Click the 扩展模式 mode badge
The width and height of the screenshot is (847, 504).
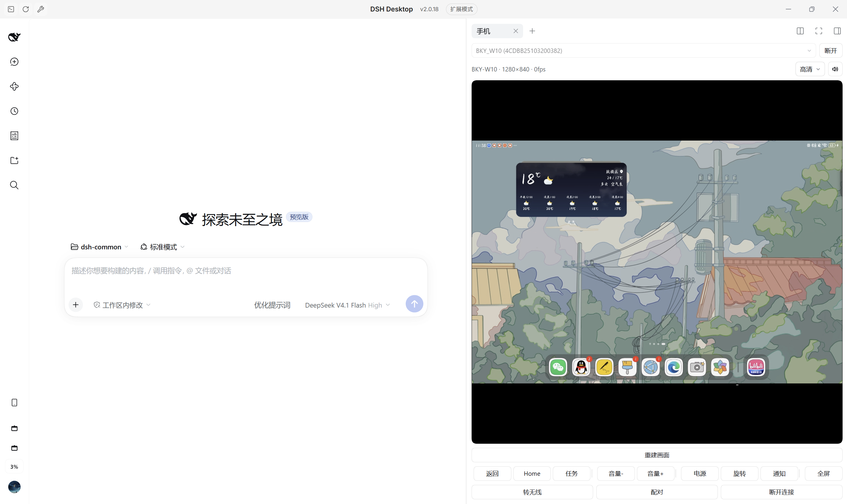461,9
